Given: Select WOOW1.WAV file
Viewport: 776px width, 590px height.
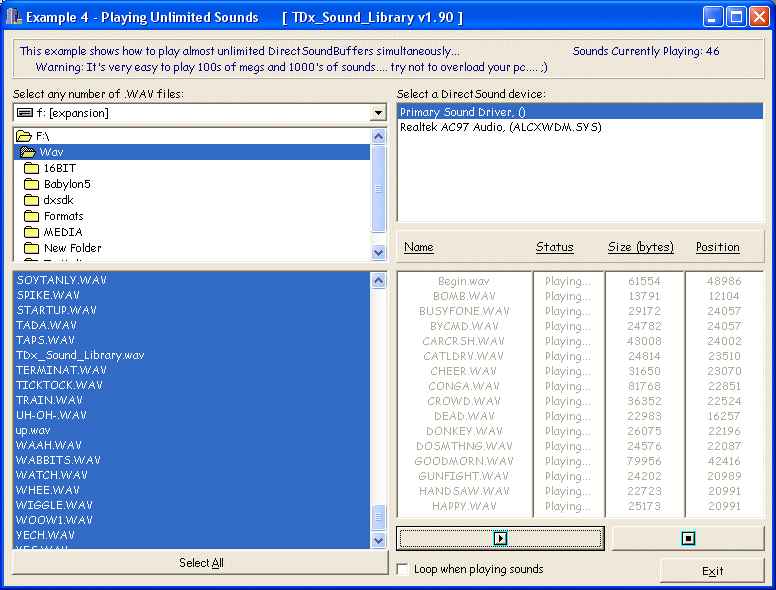Looking at the screenshot, I should pos(192,520).
